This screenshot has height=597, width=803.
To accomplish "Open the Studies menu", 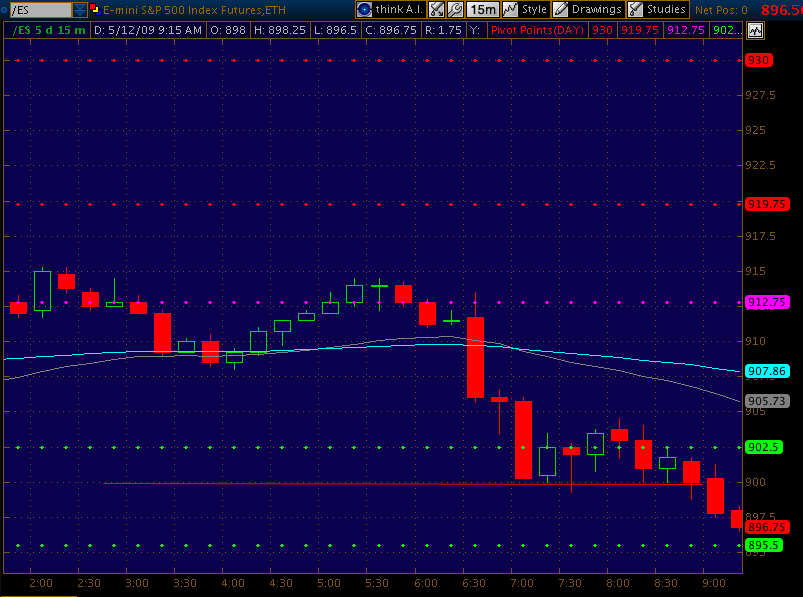I will tap(666, 9).
